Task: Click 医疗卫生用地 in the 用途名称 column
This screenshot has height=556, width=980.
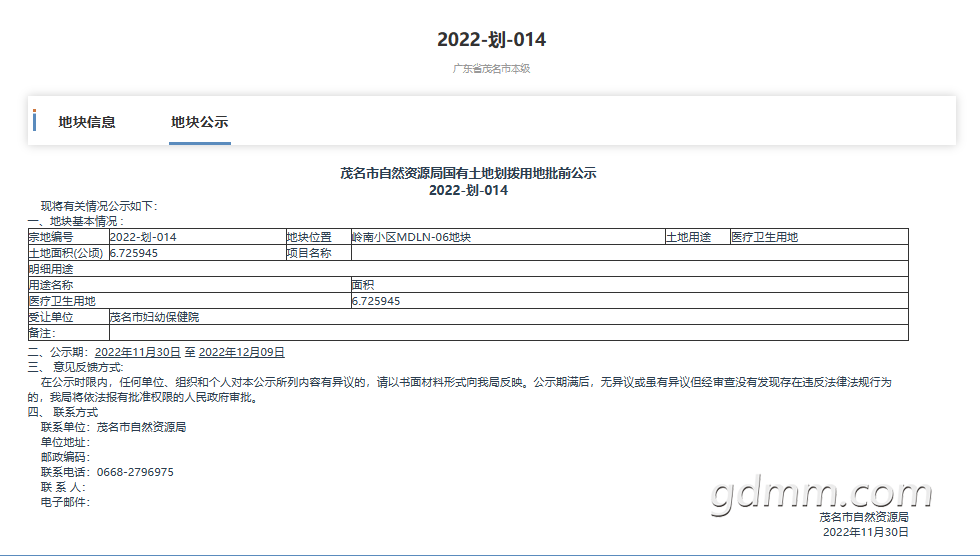Action: pos(189,301)
